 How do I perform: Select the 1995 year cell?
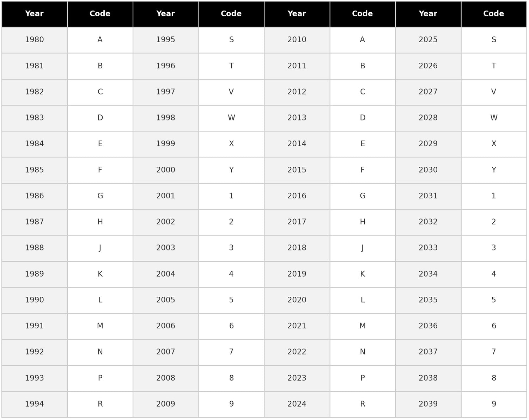[x=165, y=40]
